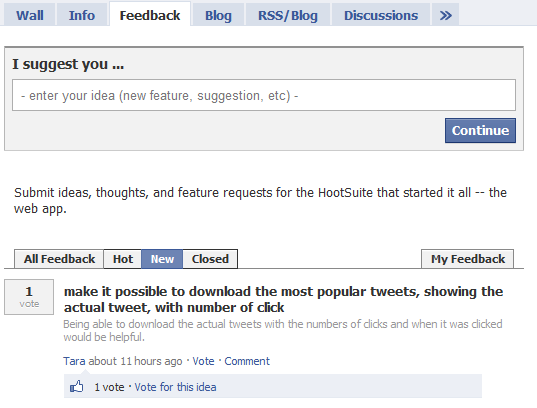
Task: Open My Feedback
Action: tap(467, 259)
